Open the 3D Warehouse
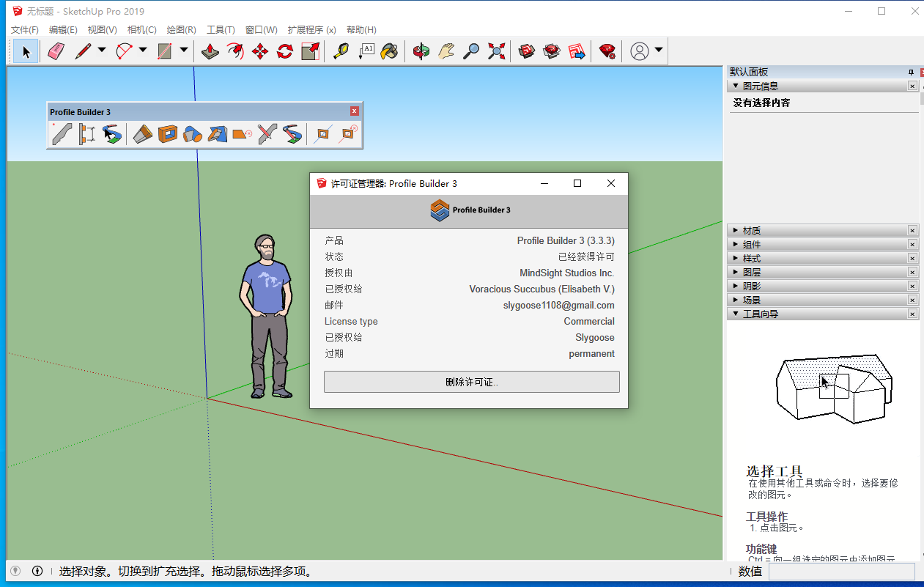 (x=527, y=51)
